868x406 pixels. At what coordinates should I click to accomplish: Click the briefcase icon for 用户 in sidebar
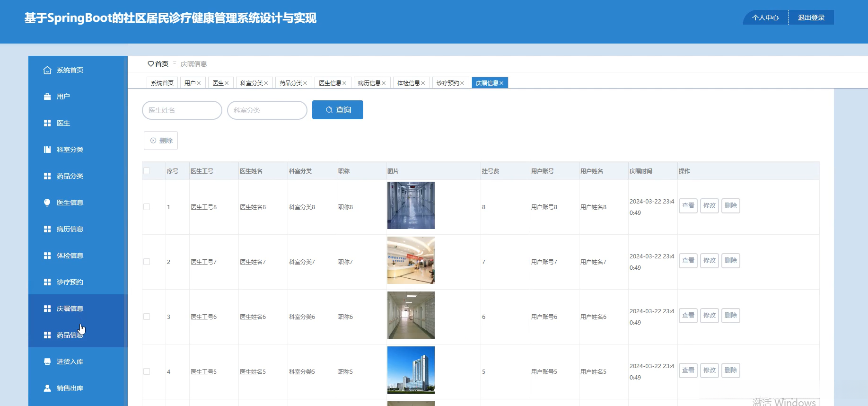coord(47,97)
